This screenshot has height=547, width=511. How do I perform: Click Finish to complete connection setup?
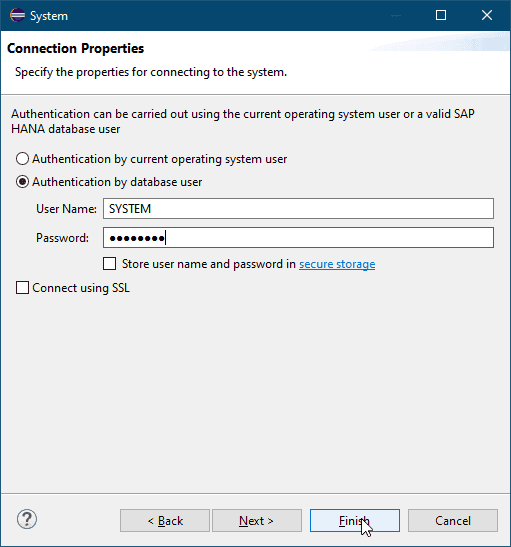tap(355, 520)
